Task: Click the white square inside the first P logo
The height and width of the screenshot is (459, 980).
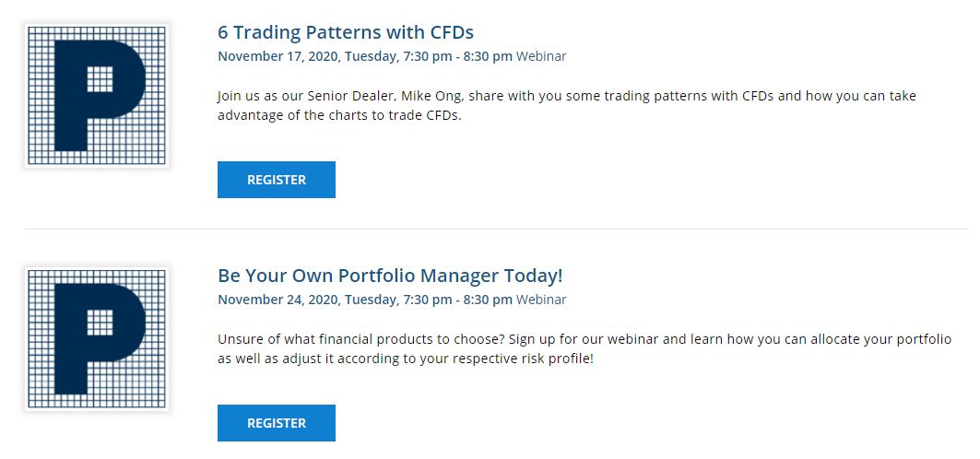Action: [x=100, y=78]
